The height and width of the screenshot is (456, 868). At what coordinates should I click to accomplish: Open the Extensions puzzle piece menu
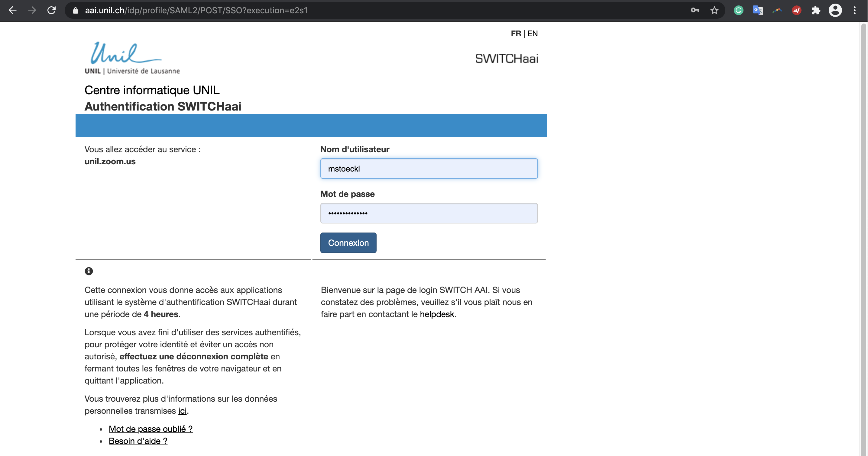tap(816, 11)
